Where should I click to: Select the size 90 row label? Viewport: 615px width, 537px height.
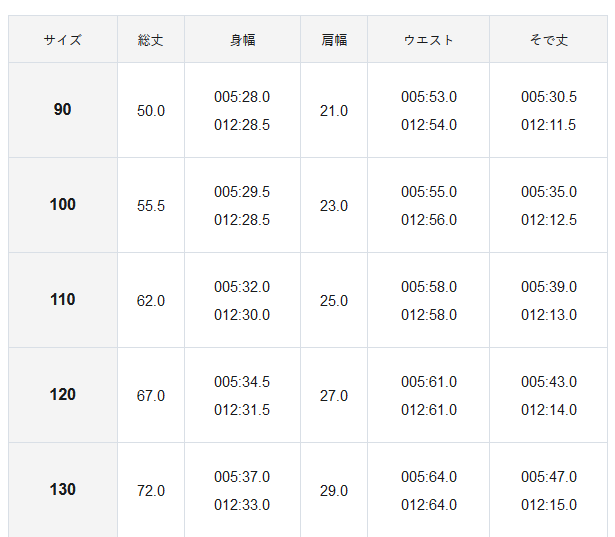coord(63,109)
